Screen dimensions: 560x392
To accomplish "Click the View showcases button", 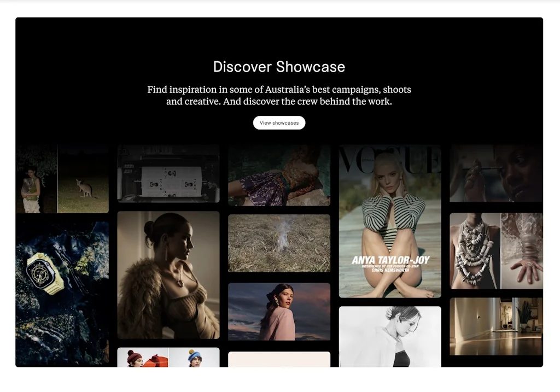I will (279, 122).
